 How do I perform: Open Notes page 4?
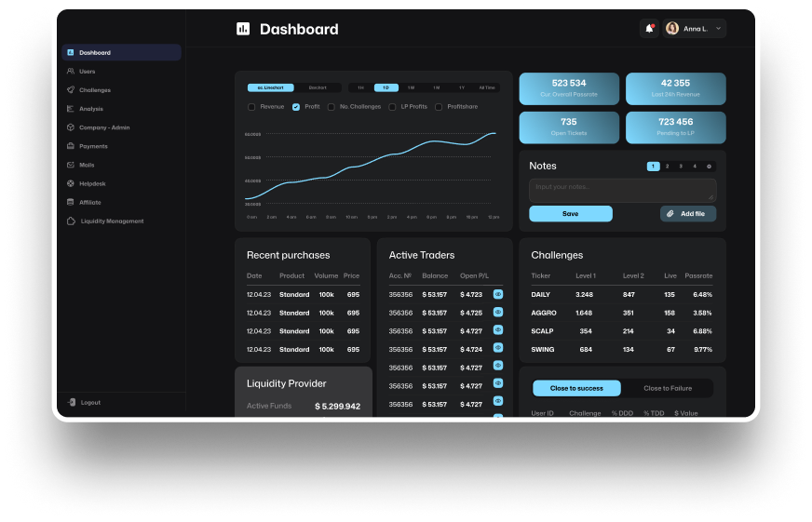(695, 166)
